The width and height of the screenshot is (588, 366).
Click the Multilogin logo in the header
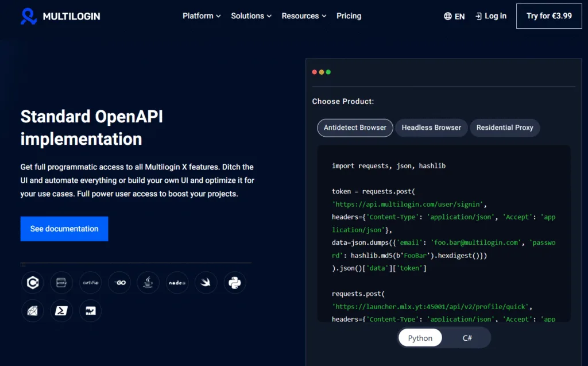60,16
